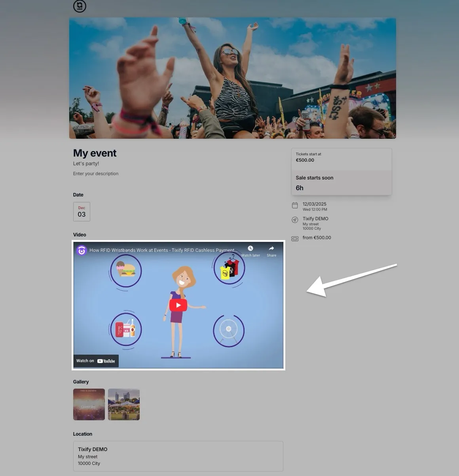Click the 'Gallery' section heading

point(81,382)
